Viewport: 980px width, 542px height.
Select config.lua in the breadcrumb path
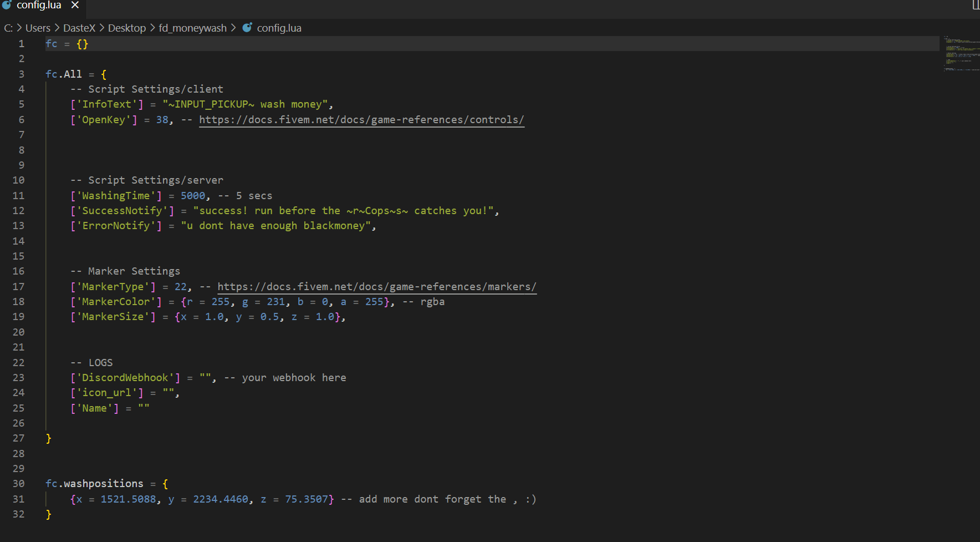279,28
